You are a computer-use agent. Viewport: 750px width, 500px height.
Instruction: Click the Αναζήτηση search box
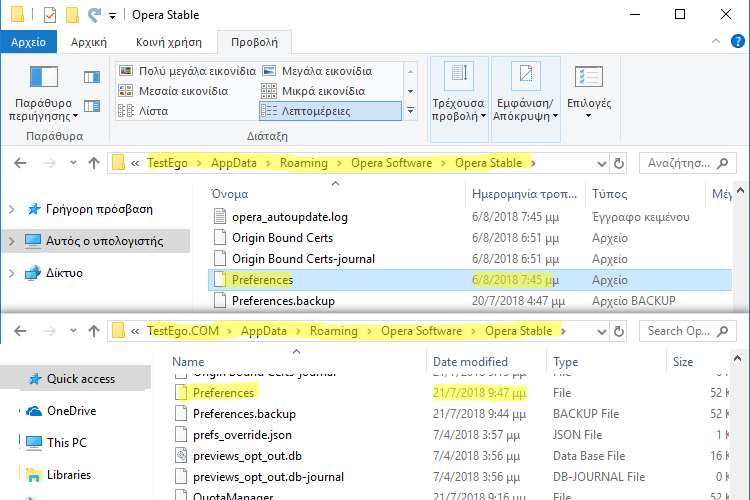click(687, 163)
